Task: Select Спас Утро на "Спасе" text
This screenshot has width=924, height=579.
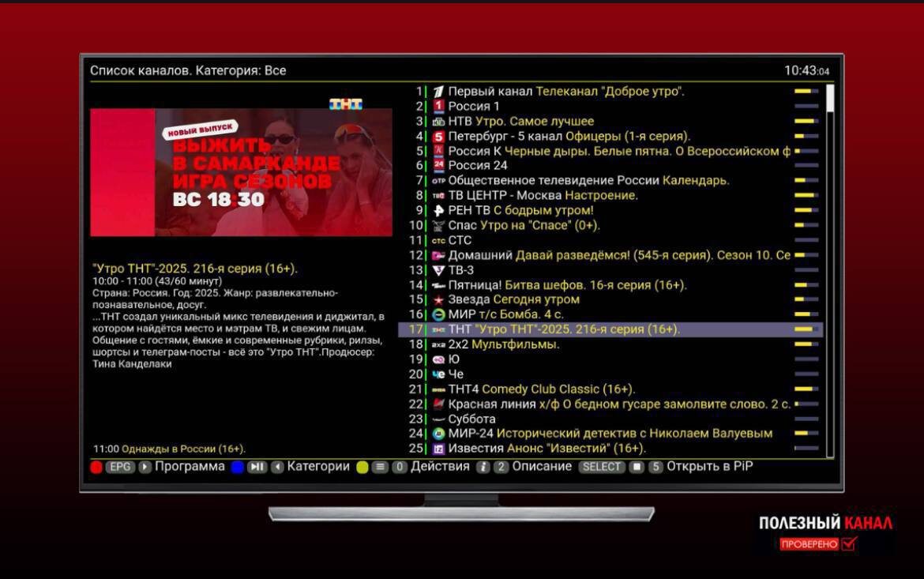Action: pyautogui.click(x=524, y=225)
